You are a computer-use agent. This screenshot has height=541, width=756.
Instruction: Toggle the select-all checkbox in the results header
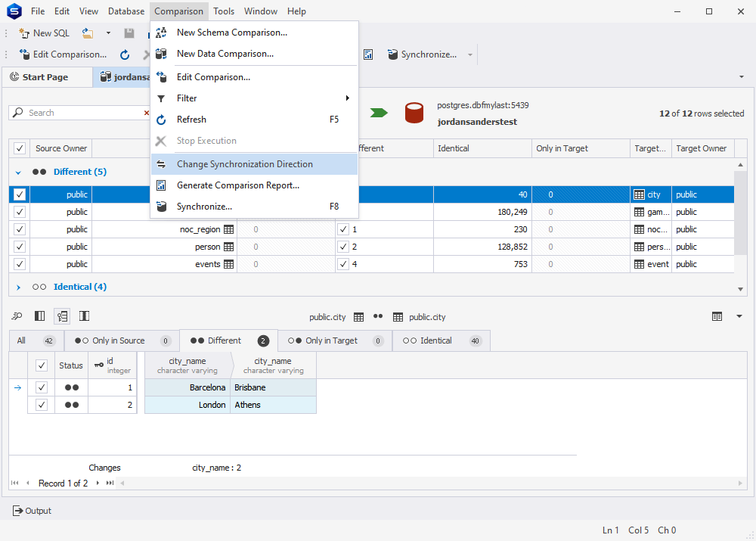[19, 148]
